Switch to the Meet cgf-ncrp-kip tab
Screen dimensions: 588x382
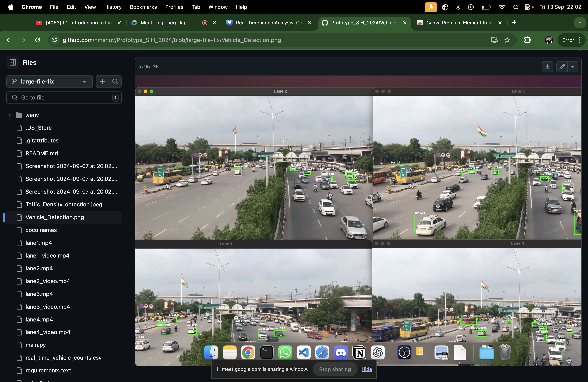(164, 23)
